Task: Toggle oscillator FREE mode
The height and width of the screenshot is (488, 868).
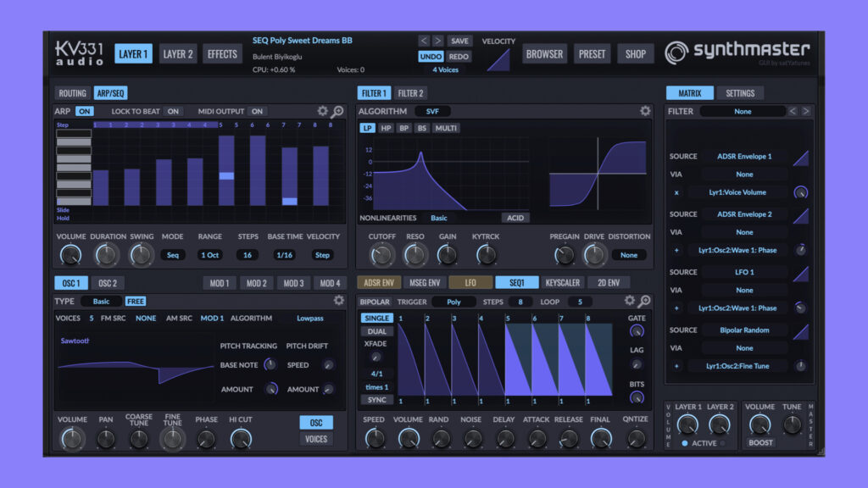Action: coord(135,301)
